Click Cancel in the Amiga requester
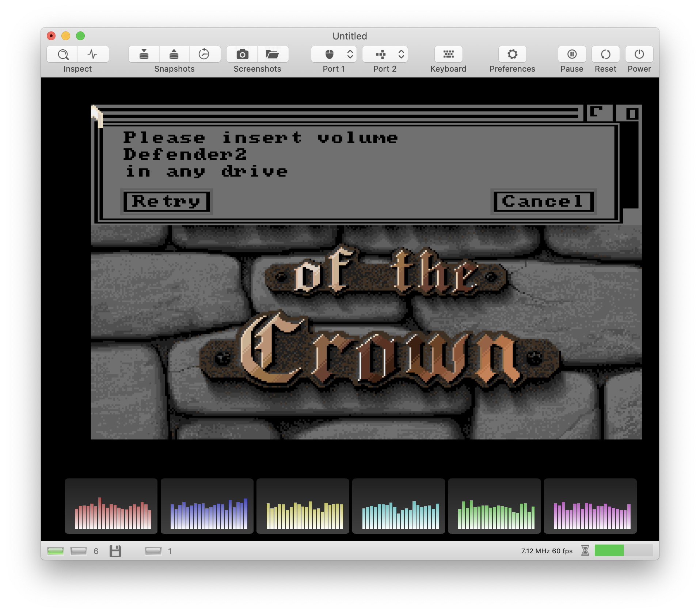 [543, 201]
